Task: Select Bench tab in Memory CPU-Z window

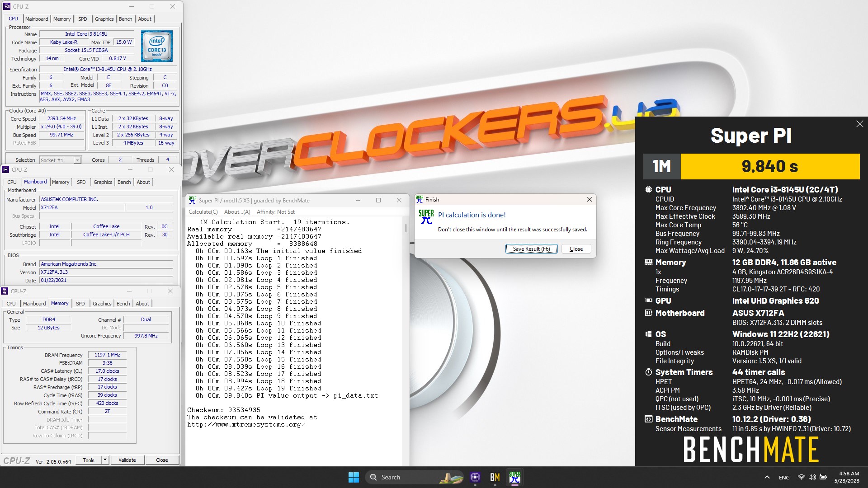Action: click(x=123, y=304)
